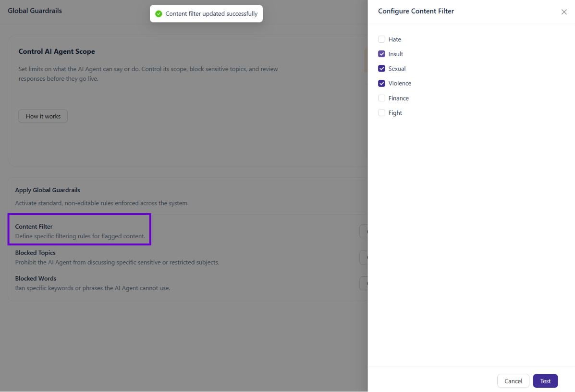Uncheck the Insult filter checkbox
575x392 pixels.
tap(381, 54)
